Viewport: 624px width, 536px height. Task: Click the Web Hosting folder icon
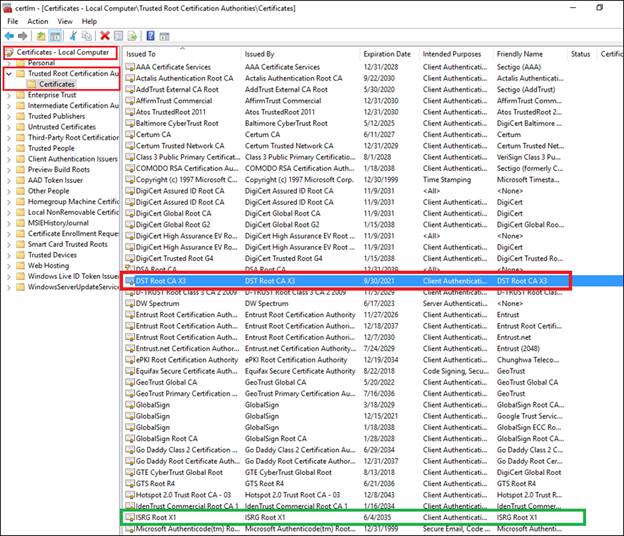tap(20, 265)
